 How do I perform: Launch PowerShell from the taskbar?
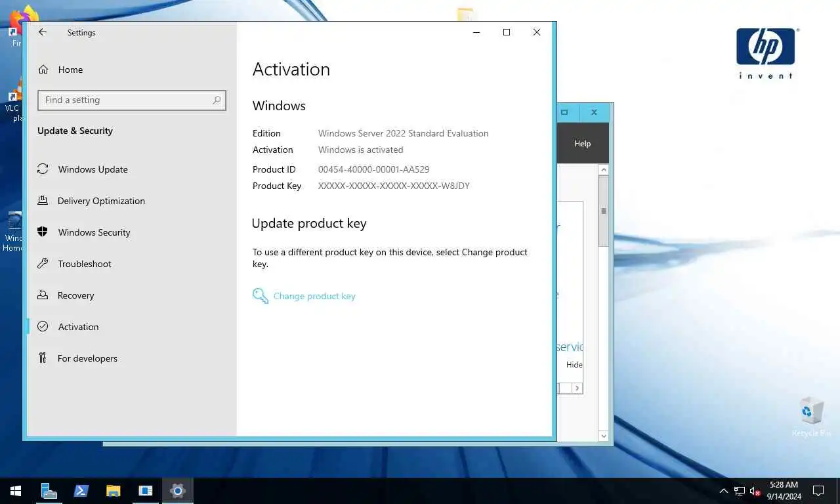[81, 491]
